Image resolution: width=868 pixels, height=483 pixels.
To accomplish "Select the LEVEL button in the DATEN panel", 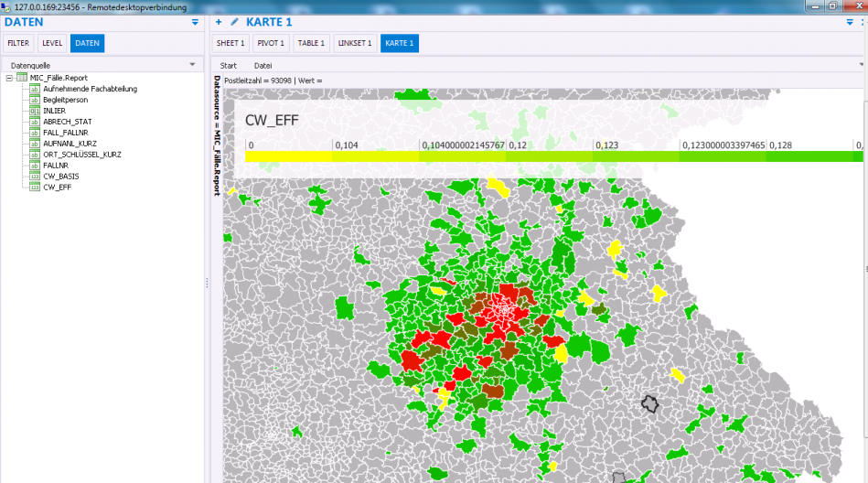I will (x=52, y=43).
